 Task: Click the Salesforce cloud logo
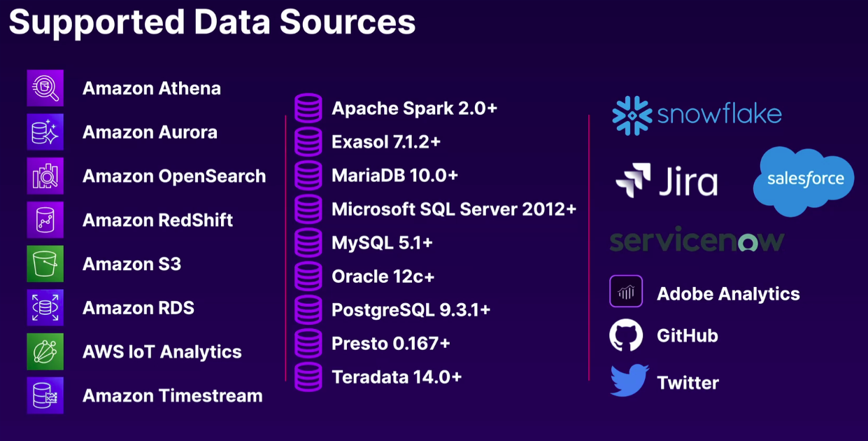point(804,180)
